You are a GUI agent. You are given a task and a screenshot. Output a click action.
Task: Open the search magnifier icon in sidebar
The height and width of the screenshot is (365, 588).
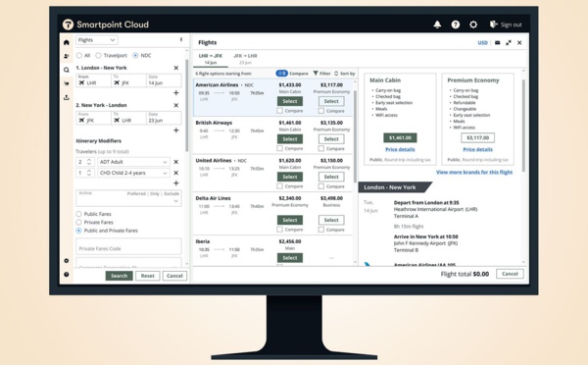point(67,70)
